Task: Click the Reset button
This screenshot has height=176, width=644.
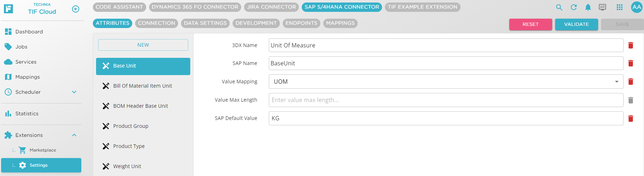Action: 530,24
